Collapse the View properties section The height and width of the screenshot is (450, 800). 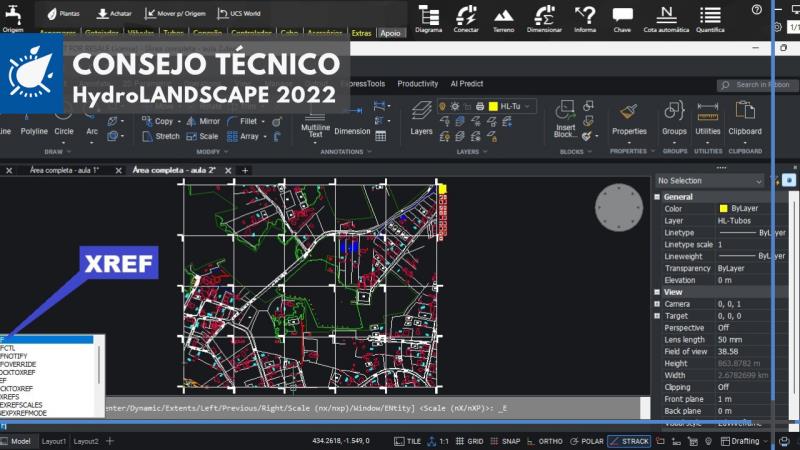657,292
